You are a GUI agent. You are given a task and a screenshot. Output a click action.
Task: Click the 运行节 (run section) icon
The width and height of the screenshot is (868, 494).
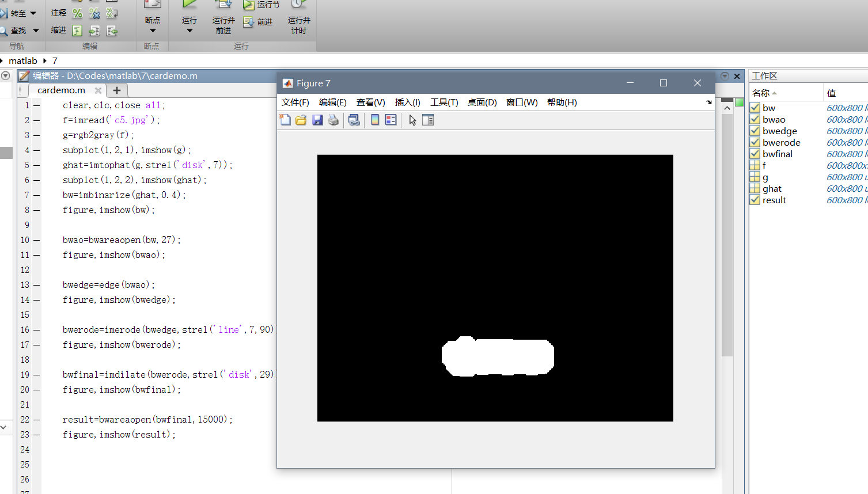249,5
